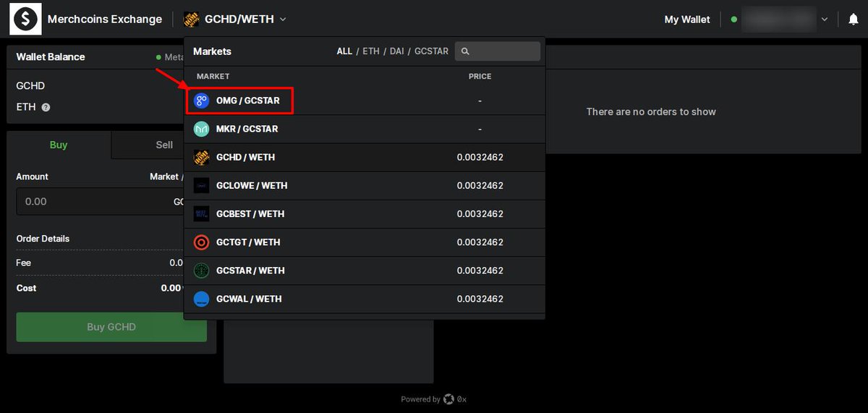Screen dimensions: 868x413
Task: Open My Wallet link
Action: (x=687, y=20)
